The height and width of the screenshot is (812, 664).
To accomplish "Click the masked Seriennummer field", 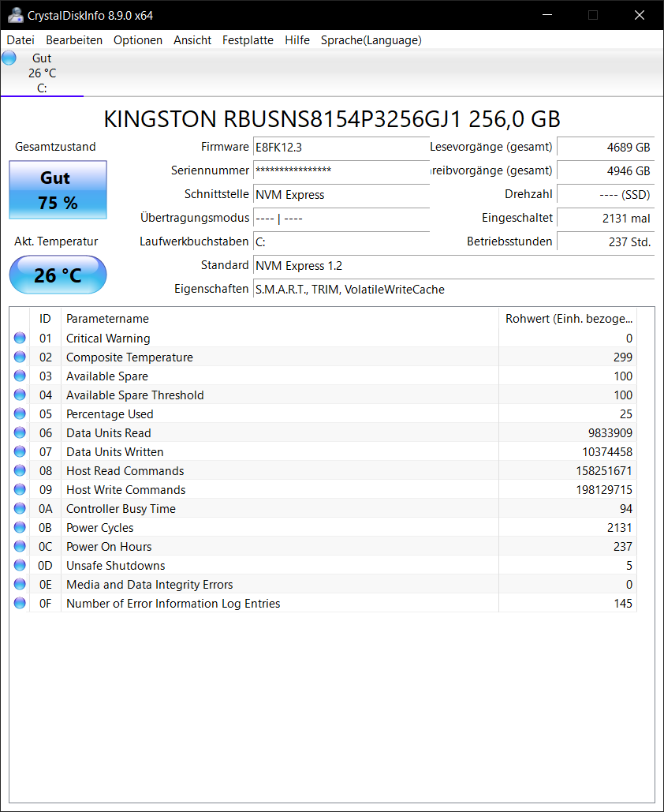I will tap(341, 170).
